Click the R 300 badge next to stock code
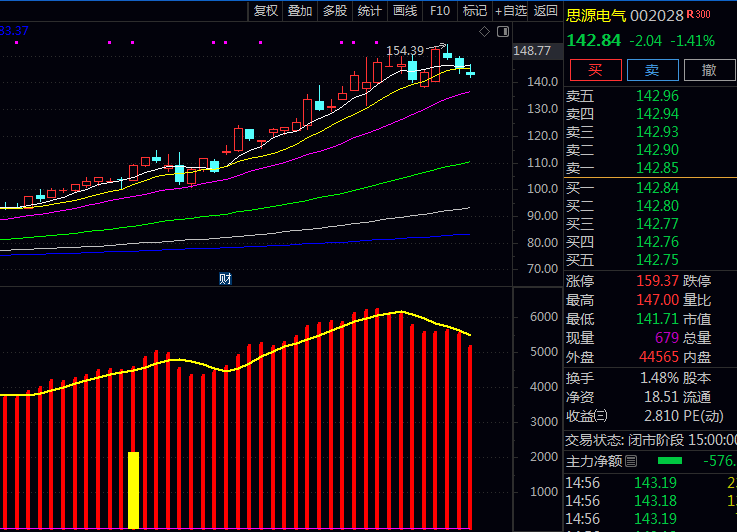The width and height of the screenshot is (737, 532). coord(698,15)
